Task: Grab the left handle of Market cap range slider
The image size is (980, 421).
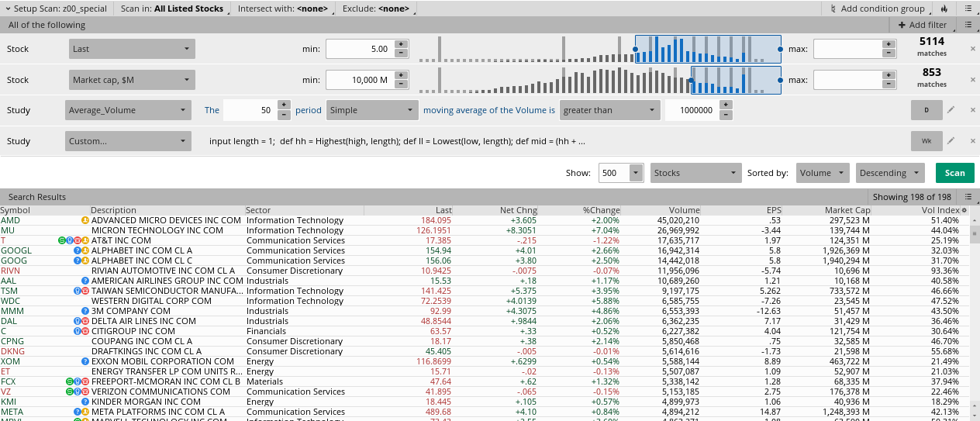Action: click(x=692, y=80)
